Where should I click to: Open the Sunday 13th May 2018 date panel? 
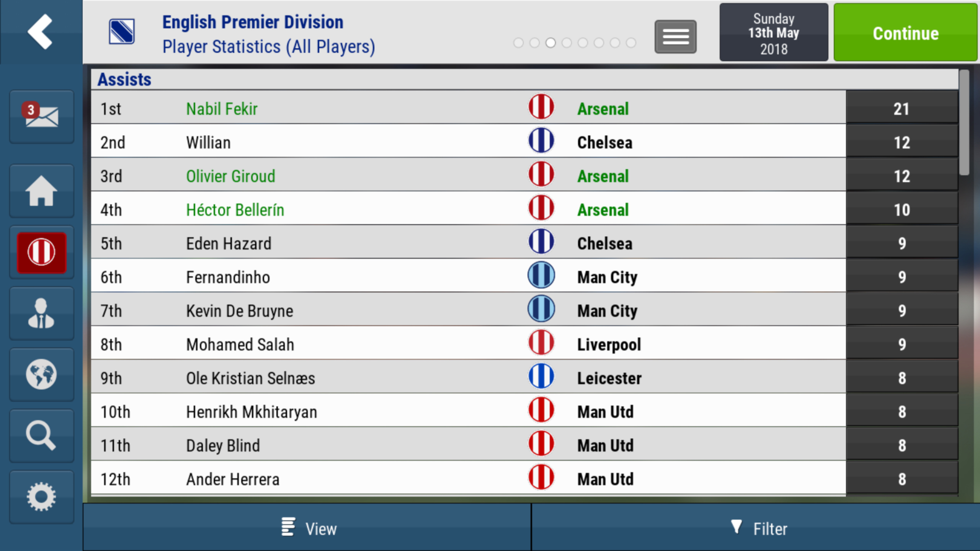point(774,33)
